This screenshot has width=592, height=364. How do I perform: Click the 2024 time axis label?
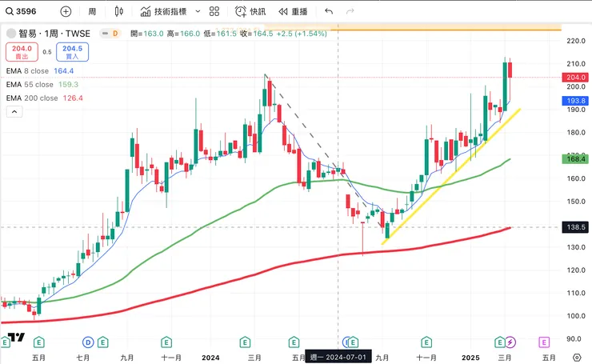(x=210, y=358)
